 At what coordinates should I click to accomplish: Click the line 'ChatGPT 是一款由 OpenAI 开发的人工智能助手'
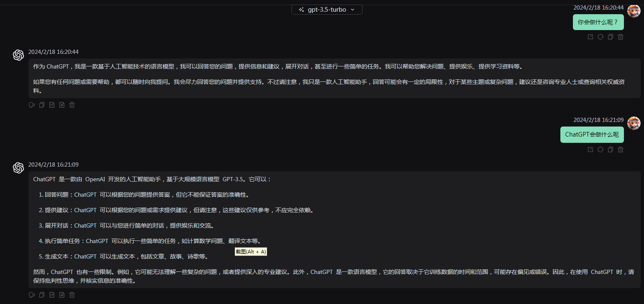point(153,179)
